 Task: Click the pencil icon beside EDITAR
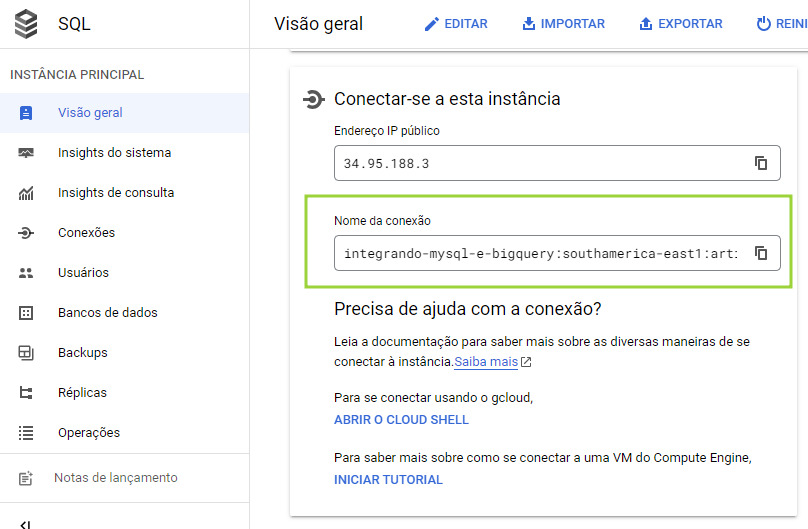coord(431,24)
